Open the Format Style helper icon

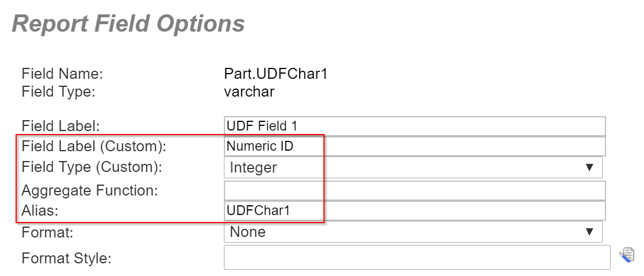626,255
